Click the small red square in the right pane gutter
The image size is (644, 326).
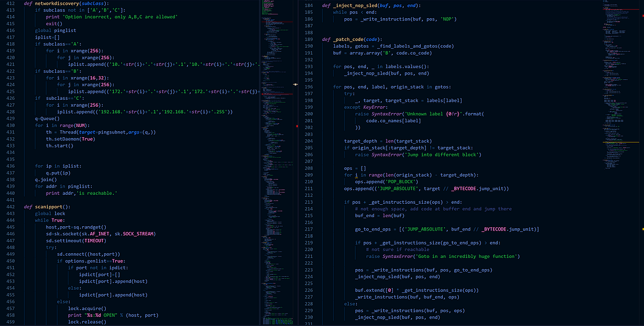297,126
